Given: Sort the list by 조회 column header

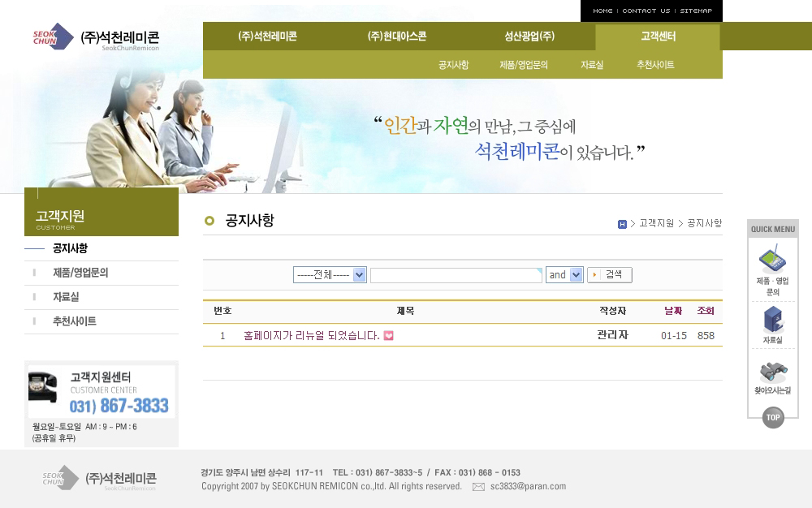Looking at the screenshot, I should pyautogui.click(x=706, y=311).
